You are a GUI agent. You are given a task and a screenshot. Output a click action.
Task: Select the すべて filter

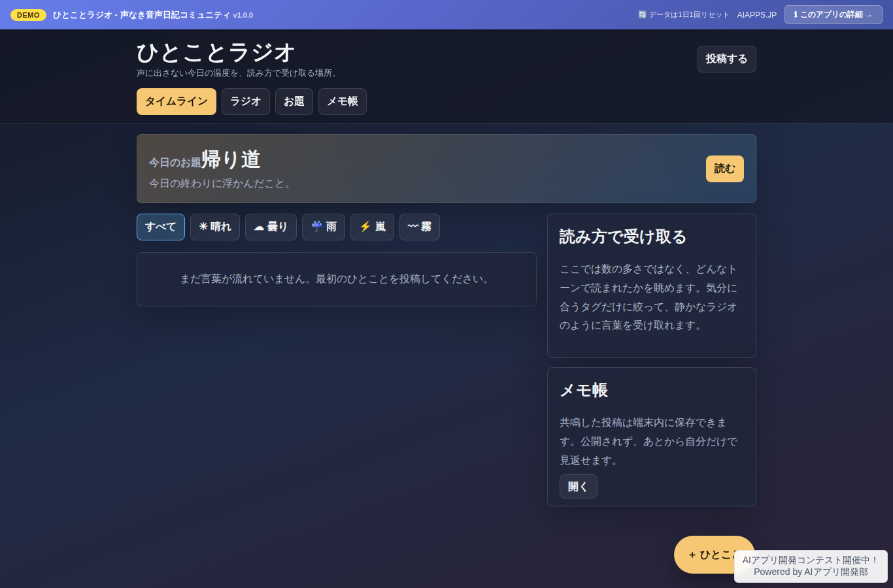[x=161, y=227]
